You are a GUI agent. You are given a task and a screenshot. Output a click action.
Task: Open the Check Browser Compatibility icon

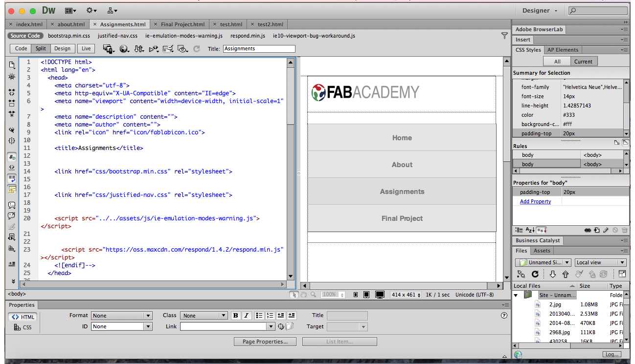click(168, 49)
